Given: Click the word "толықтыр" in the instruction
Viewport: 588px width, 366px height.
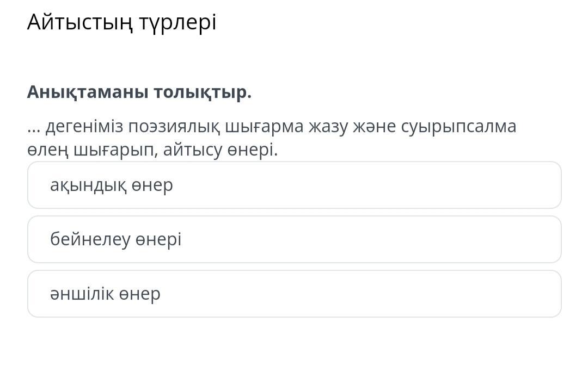Looking at the screenshot, I should point(202,92).
